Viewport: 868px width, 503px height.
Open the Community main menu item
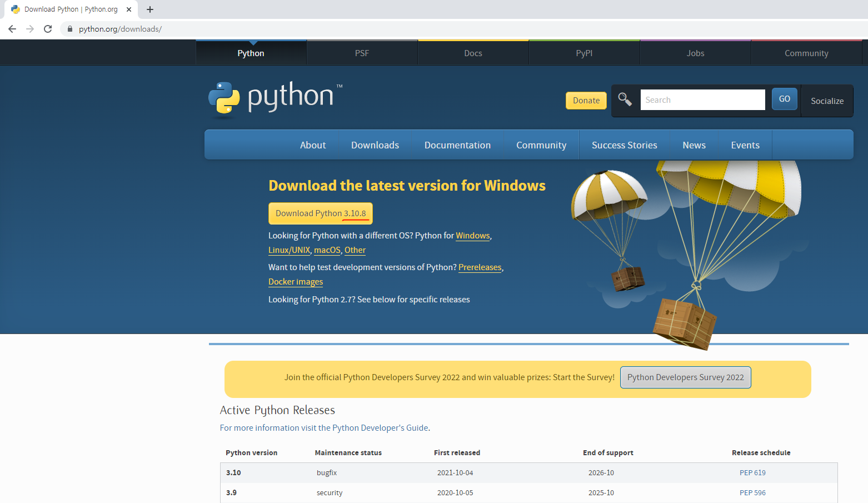tap(541, 145)
